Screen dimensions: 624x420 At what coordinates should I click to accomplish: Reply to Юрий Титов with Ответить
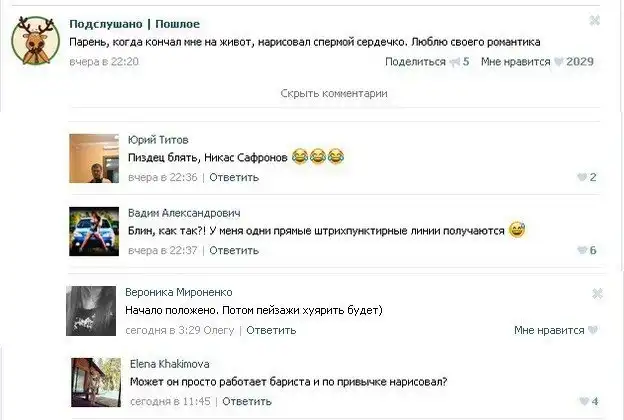(234, 177)
